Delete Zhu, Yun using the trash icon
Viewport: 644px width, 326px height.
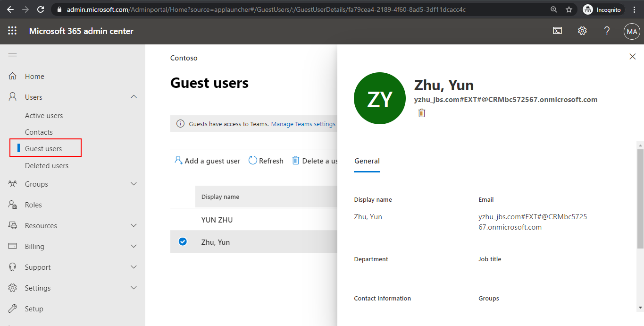click(421, 113)
